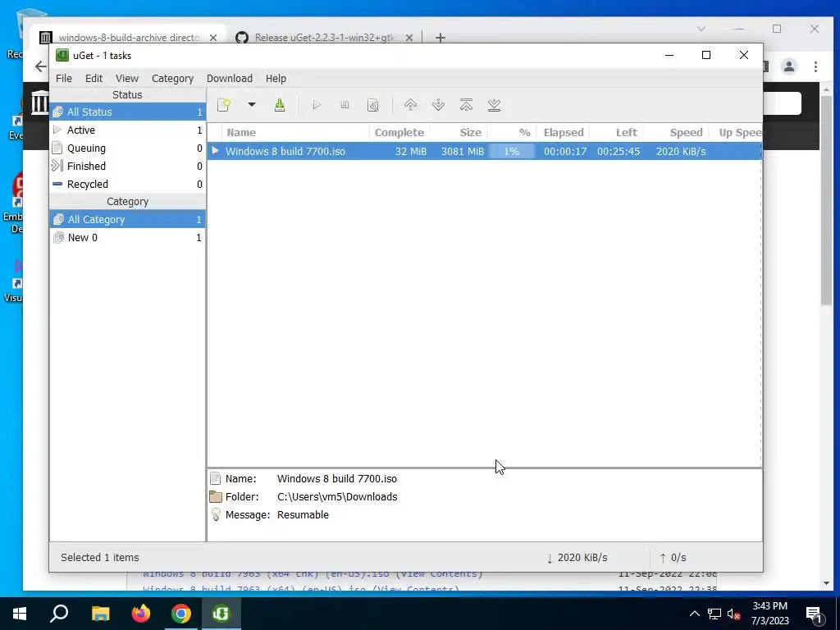Click the Elapsed column header
This screenshot has height=630, width=840.
563,132
